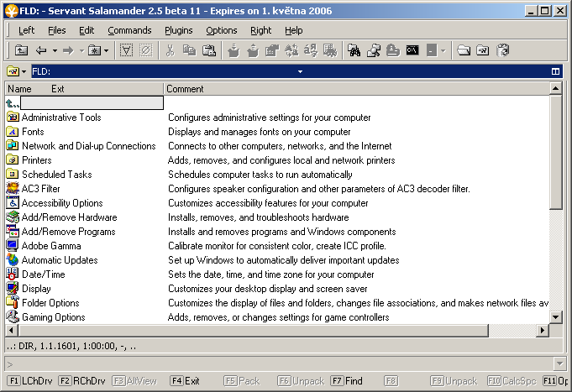Click the Find Files binoculars icon
This screenshot has height=392, width=572.
pyautogui.click(x=354, y=50)
